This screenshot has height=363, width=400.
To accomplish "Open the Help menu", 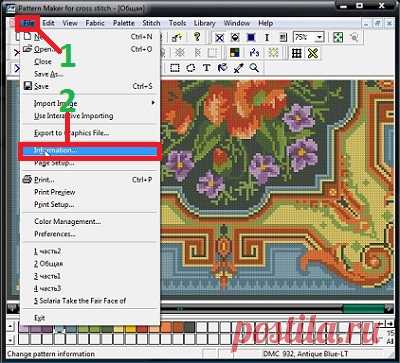I will 266,23.
